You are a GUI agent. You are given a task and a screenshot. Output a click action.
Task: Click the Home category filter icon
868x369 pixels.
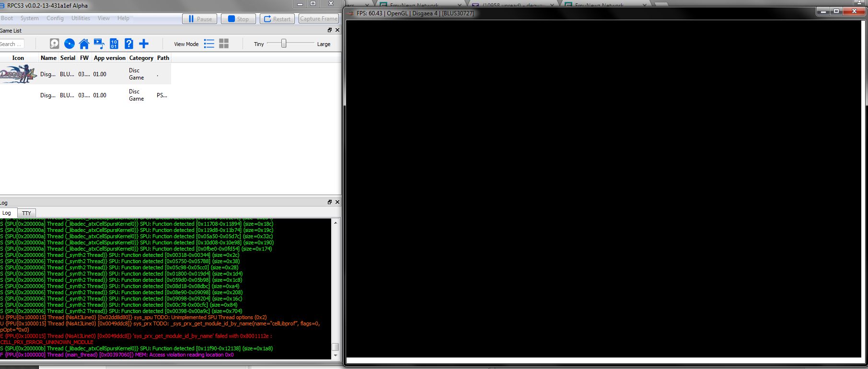coord(84,44)
